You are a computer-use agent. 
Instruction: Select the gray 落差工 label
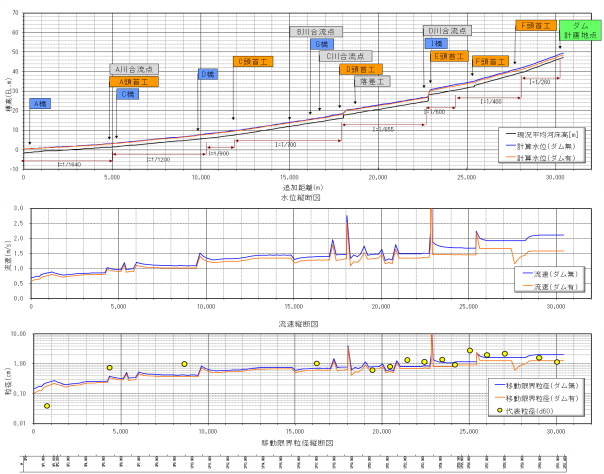(x=372, y=81)
